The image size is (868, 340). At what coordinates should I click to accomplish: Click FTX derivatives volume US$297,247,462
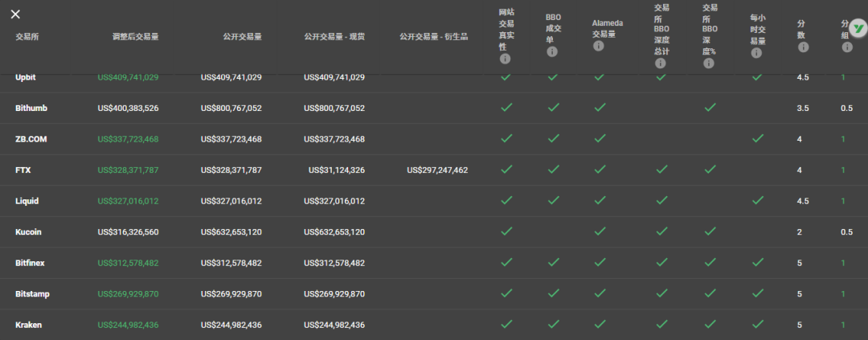pos(437,170)
